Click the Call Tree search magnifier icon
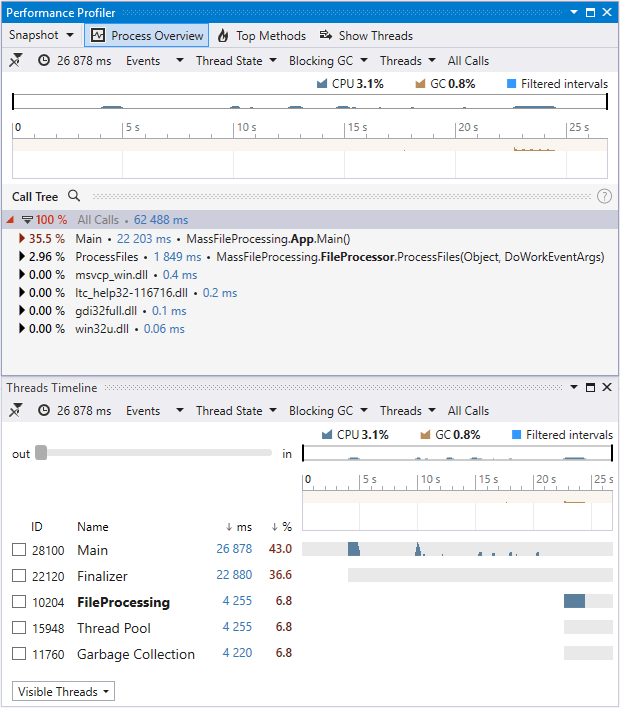 click(x=74, y=197)
